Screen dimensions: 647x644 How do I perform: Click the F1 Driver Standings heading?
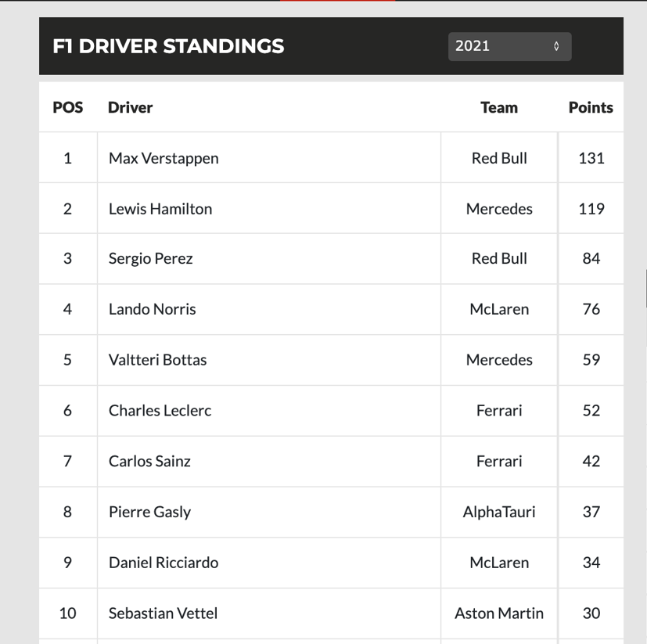tap(168, 46)
